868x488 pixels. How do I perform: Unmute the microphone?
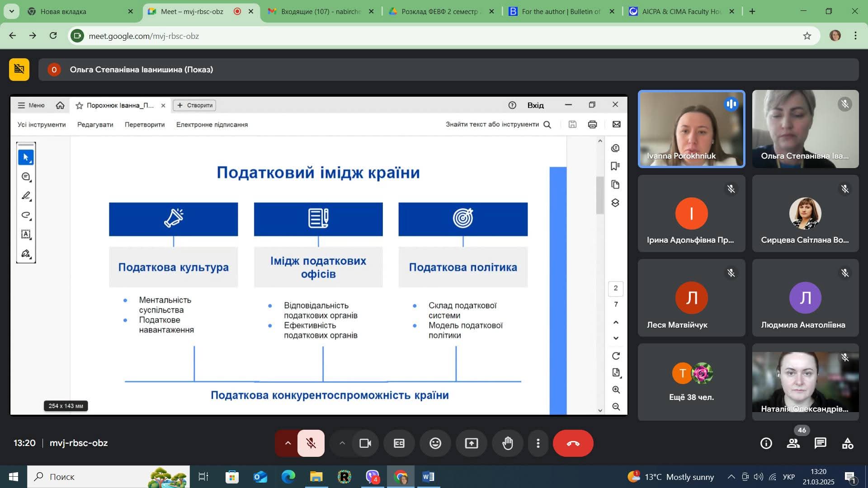[311, 443]
